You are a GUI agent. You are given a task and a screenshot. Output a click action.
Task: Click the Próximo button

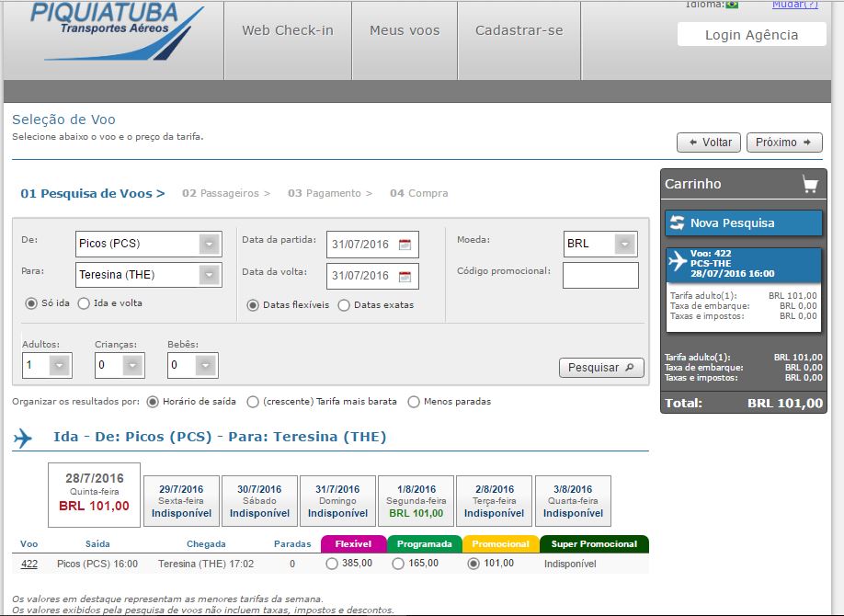point(783,143)
